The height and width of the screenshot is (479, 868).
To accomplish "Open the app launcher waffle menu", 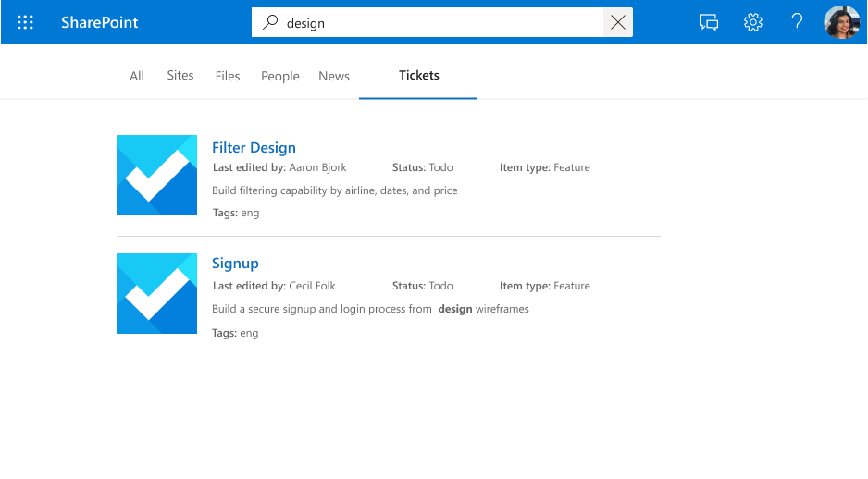I will point(25,22).
